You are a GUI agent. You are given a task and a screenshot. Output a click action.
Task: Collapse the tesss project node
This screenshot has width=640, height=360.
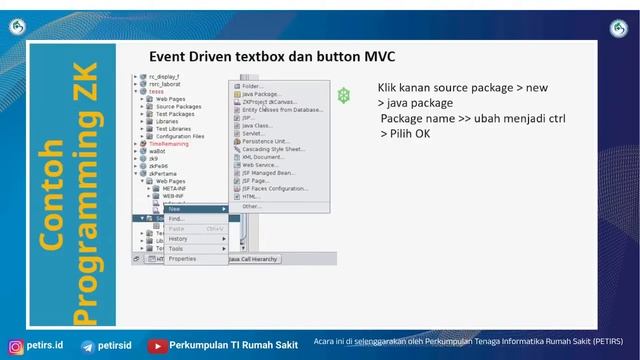tap(136, 91)
